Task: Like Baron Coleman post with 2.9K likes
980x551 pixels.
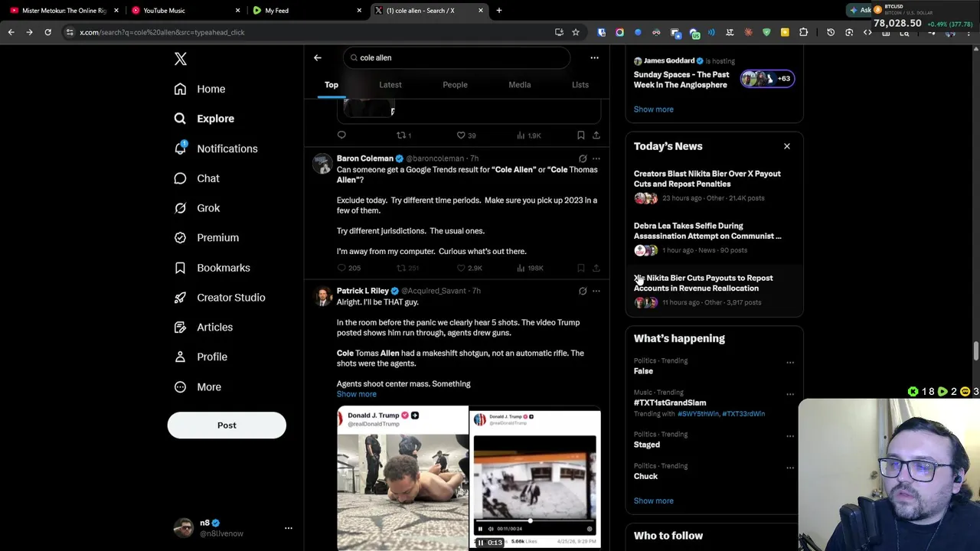Action: pos(469,268)
